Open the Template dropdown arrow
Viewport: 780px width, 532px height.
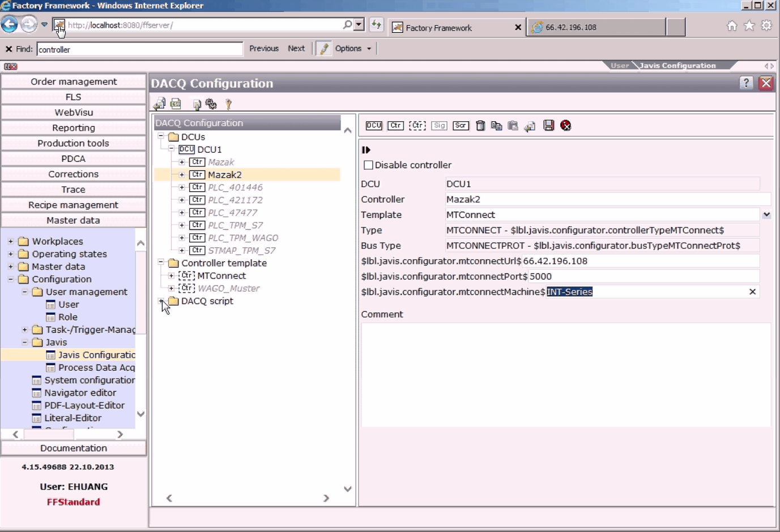coord(766,215)
